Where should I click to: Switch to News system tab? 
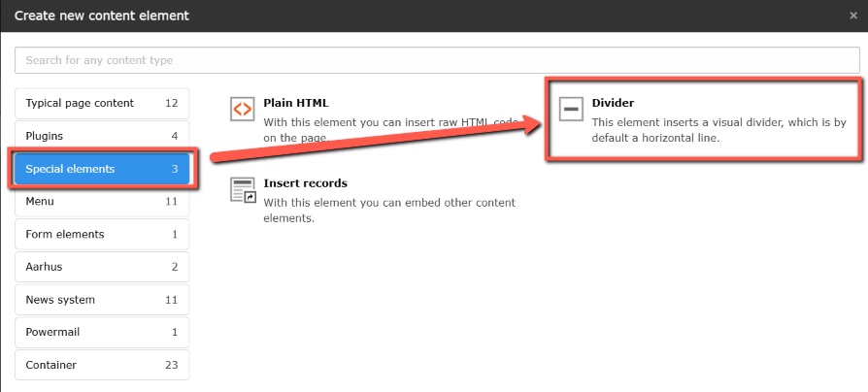(x=102, y=300)
